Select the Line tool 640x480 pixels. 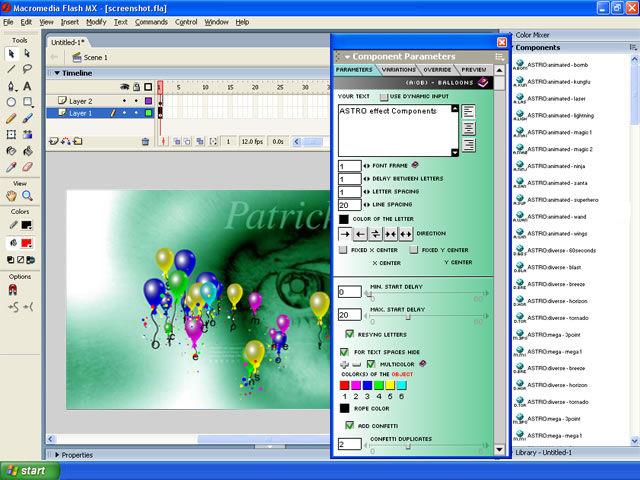coord(11,69)
